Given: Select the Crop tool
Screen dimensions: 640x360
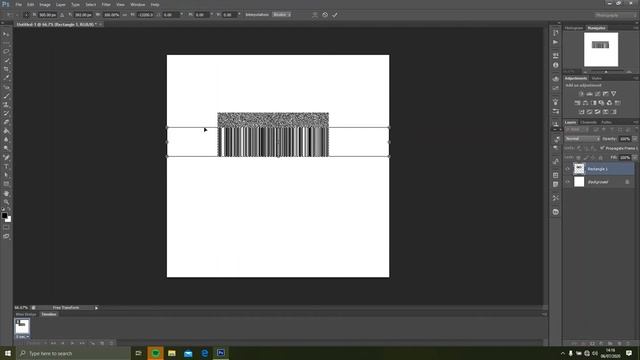Looking at the screenshot, I should click(x=6, y=69).
